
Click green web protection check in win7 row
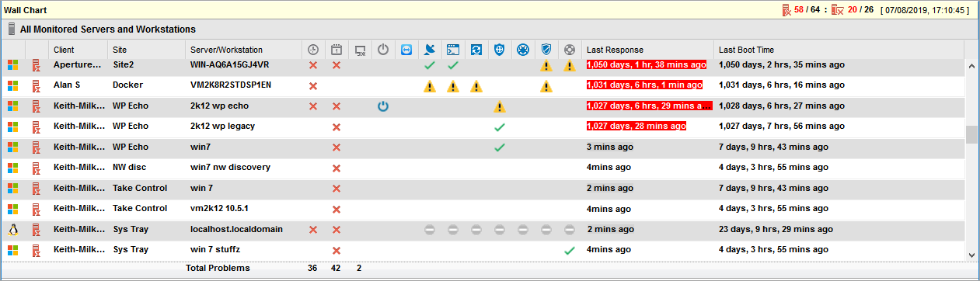point(500,147)
